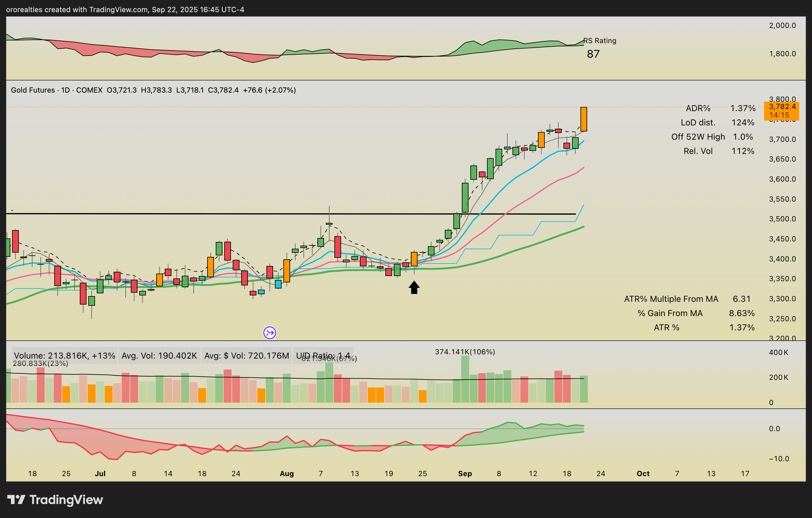Click the Avg: $ Vol: 720.176M label
Screen dimensions: 812x518
point(246,356)
